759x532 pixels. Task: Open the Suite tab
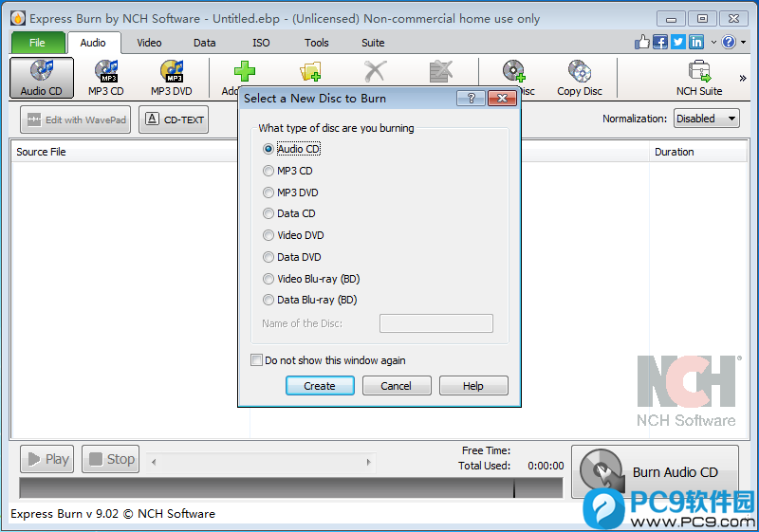(x=373, y=43)
